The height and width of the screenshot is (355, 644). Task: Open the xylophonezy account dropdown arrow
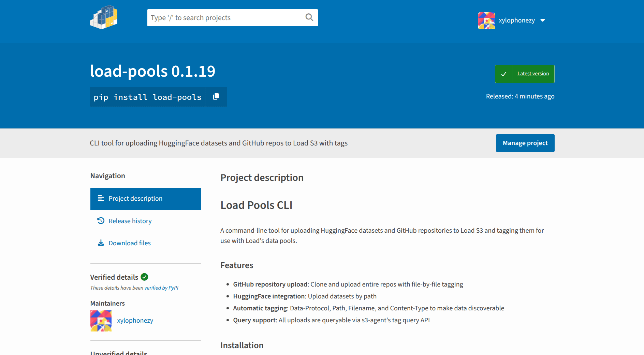point(543,20)
